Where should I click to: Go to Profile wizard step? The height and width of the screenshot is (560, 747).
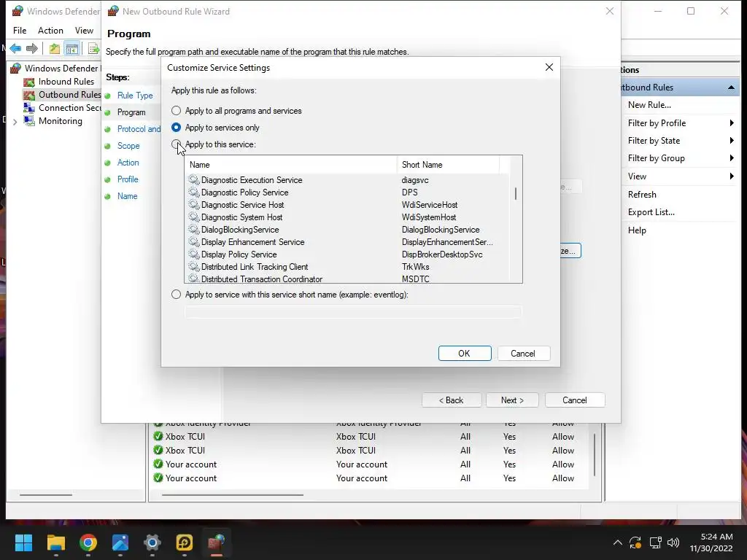coord(128,179)
